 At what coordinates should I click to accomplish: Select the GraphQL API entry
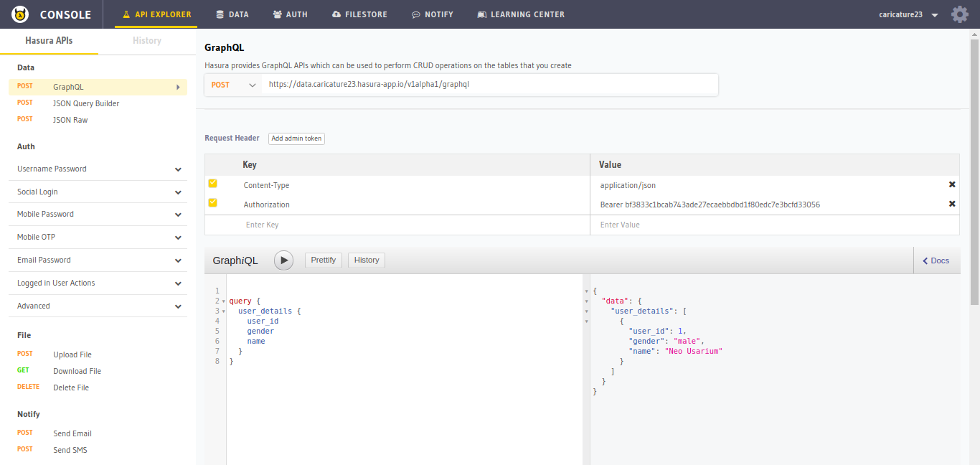98,87
